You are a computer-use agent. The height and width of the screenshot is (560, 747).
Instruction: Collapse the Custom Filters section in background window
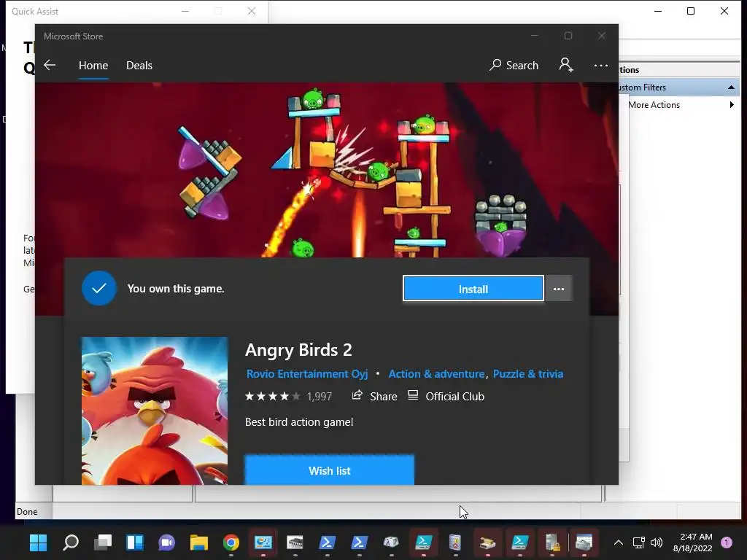(731, 87)
